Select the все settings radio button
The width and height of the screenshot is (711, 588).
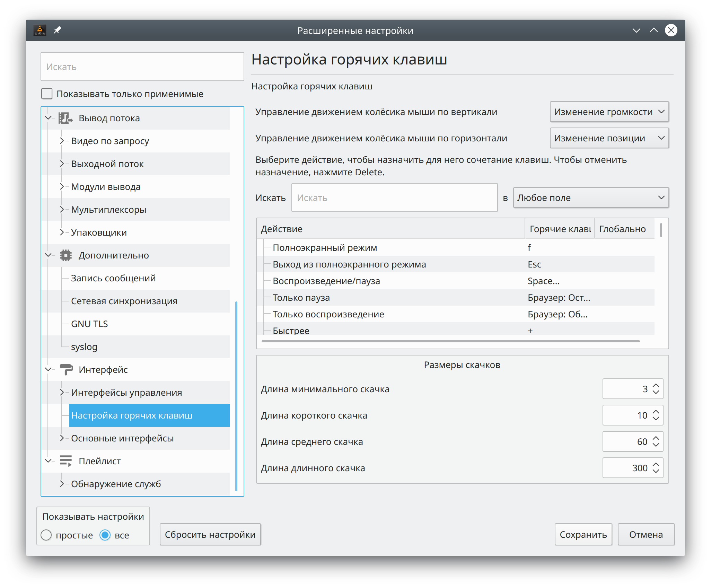(105, 535)
